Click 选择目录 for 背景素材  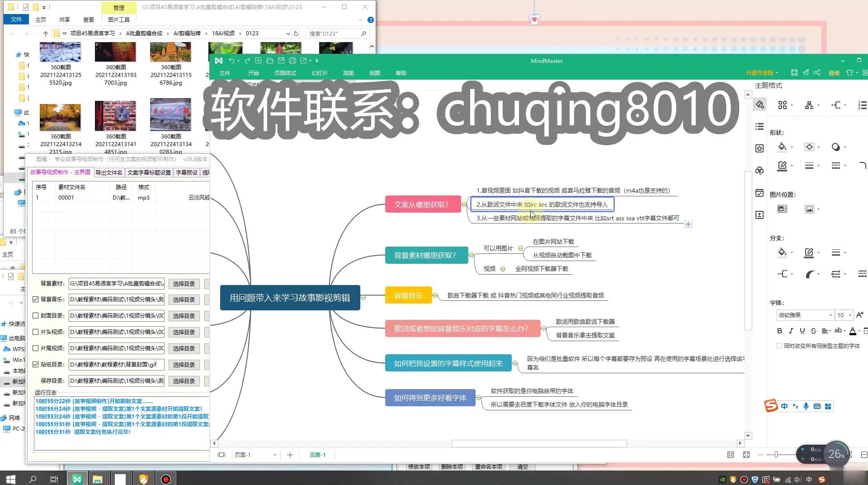pos(184,284)
